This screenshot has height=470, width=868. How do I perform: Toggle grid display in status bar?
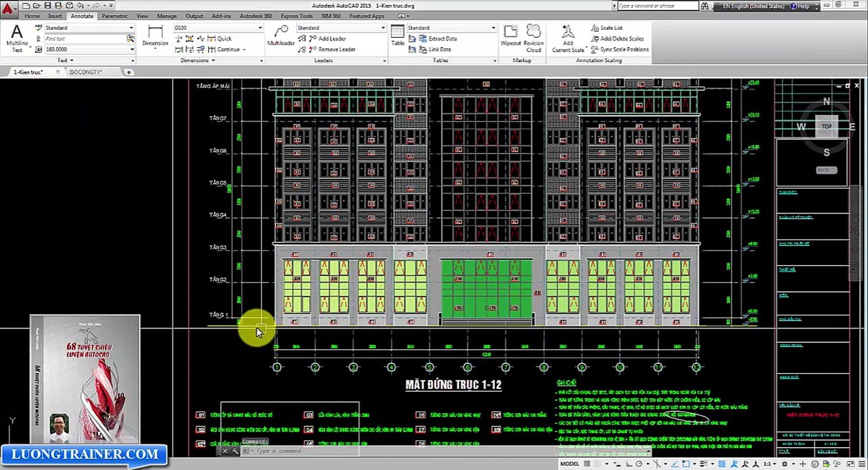587,463
